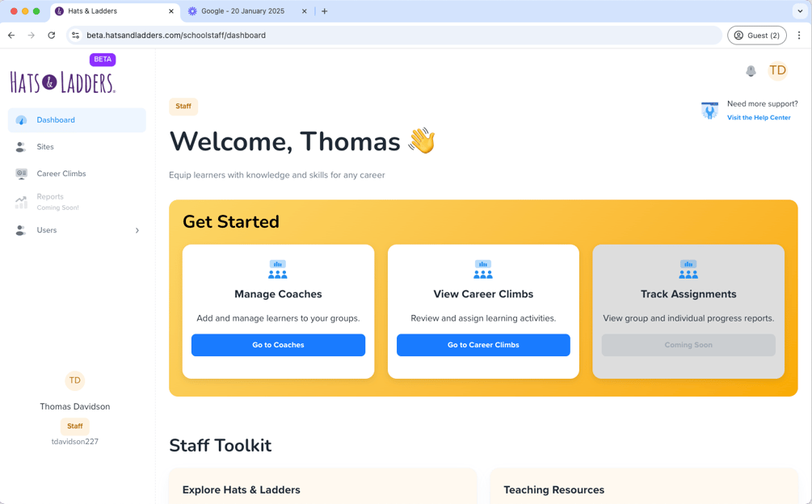
Task: Select Career Climbs in the sidebar
Action: pos(61,174)
